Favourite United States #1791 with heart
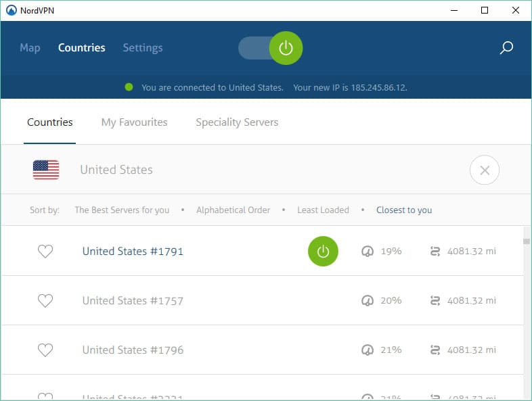This screenshot has height=401, width=532. (45, 251)
